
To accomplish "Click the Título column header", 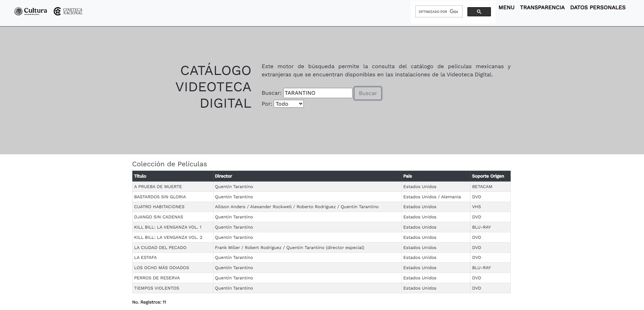I will [x=140, y=176].
